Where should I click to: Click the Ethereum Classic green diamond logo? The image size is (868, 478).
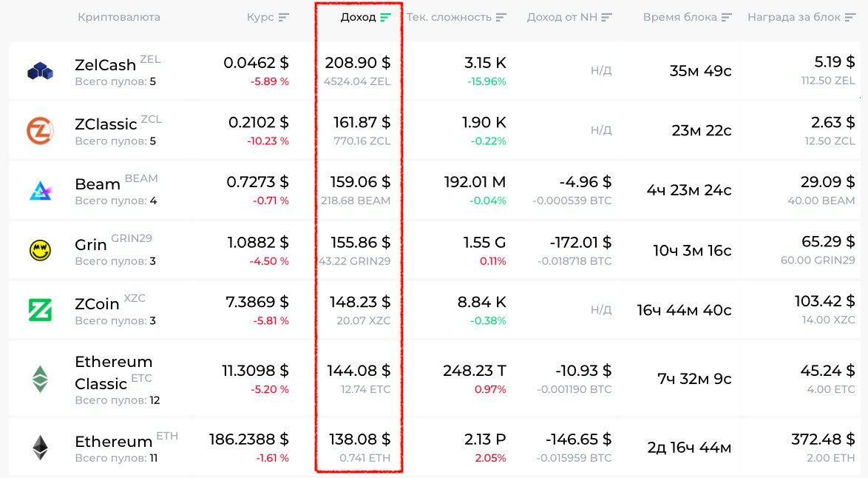tap(40, 379)
